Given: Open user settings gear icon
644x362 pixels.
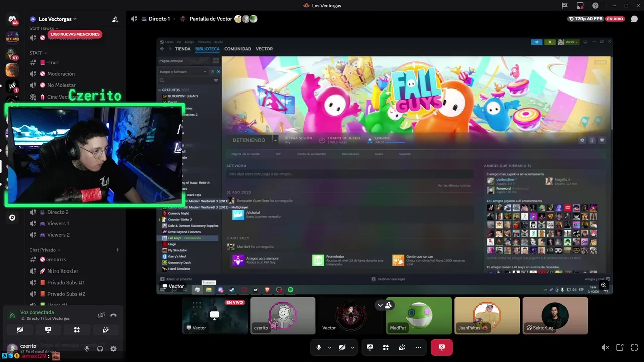Looking at the screenshot, I should pyautogui.click(x=113, y=348).
